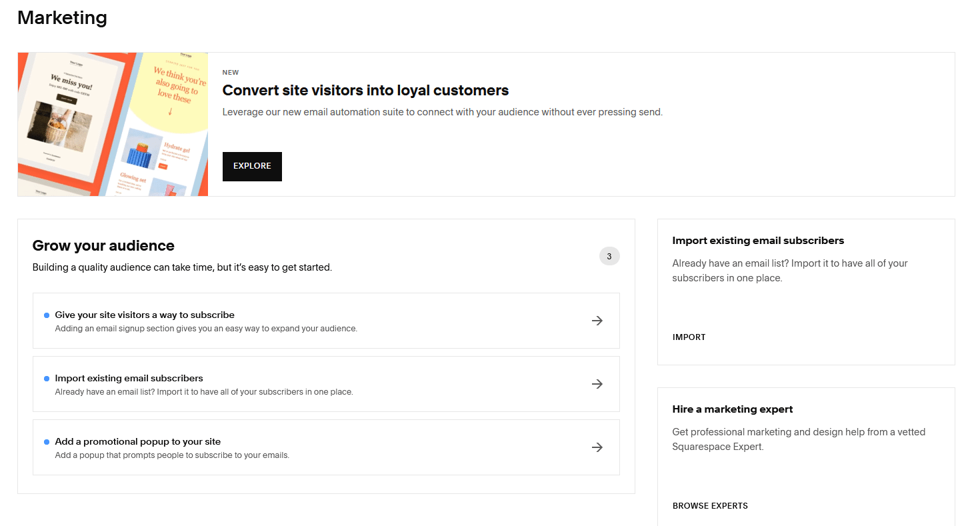The width and height of the screenshot is (980, 526).
Task: Click the NEW label above banner heading
Action: click(x=231, y=73)
